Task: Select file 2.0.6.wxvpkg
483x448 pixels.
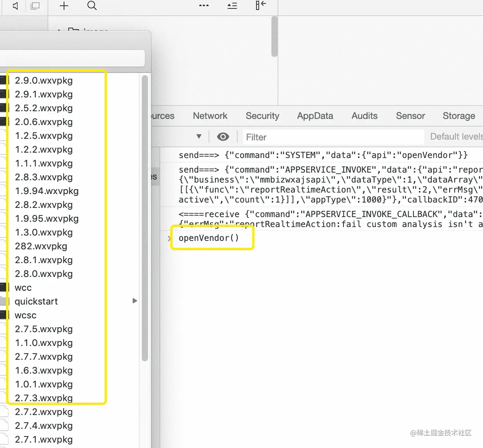Action: click(44, 122)
